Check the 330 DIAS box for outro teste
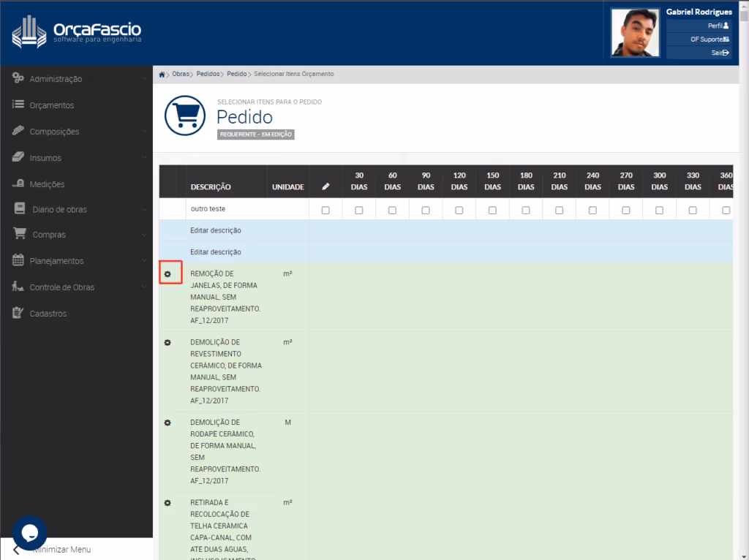The height and width of the screenshot is (560, 749). click(x=693, y=211)
